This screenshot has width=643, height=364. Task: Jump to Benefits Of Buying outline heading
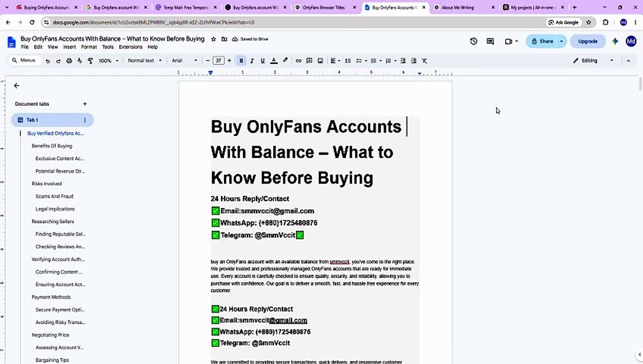52,146
